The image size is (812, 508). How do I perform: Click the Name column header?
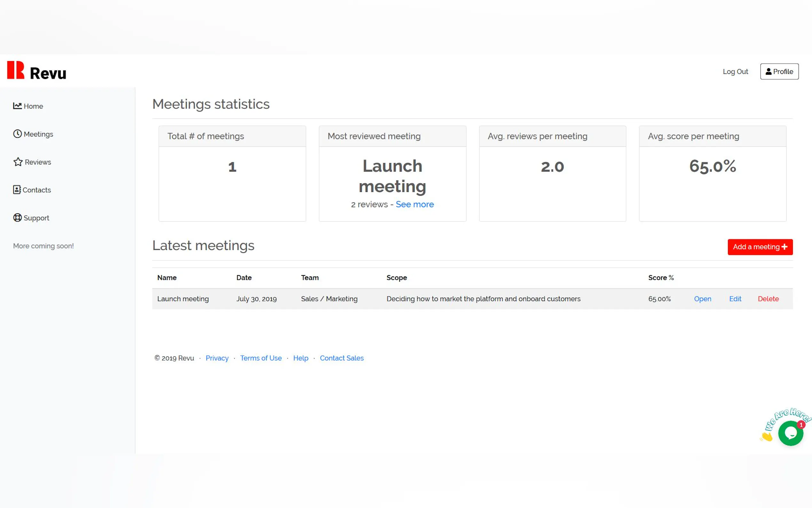pyautogui.click(x=167, y=278)
